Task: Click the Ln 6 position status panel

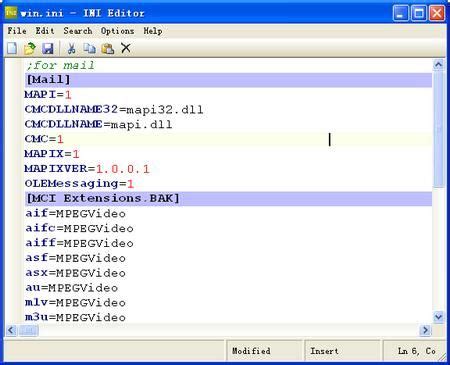Action: [x=415, y=351]
